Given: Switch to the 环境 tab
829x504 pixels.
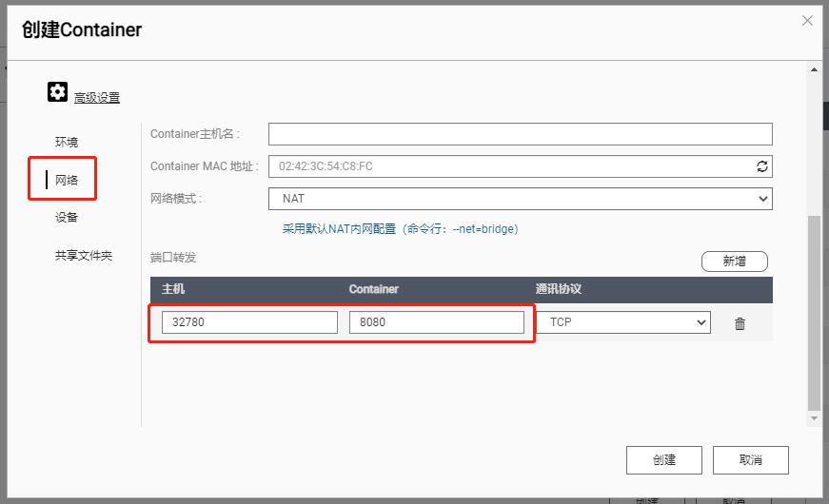Looking at the screenshot, I should [x=67, y=142].
